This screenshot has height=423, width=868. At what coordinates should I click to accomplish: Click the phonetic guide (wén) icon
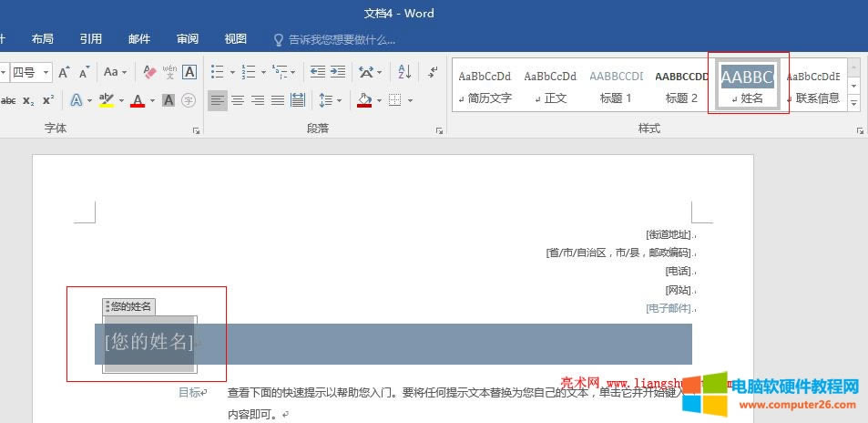point(169,72)
